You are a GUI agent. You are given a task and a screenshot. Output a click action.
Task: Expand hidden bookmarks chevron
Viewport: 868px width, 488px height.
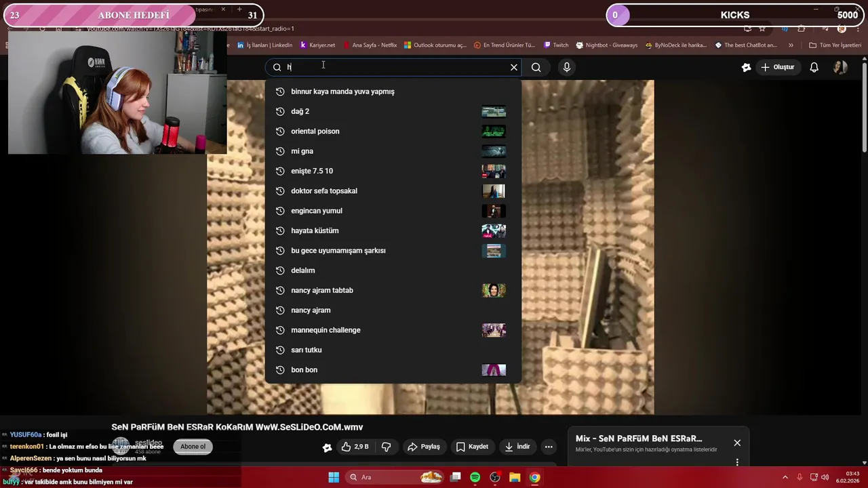(x=791, y=45)
